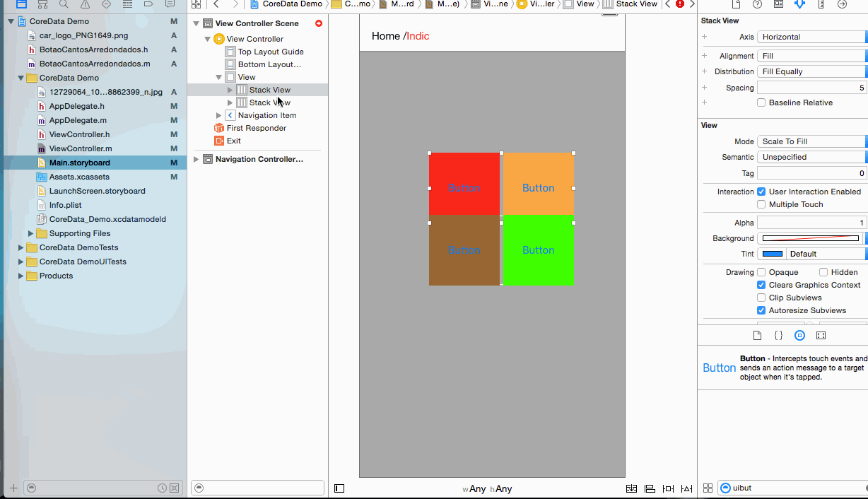The height and width of the screenshot is (499, 868).
Task: Select Stack View segment in jump bar
Action: 631,4
